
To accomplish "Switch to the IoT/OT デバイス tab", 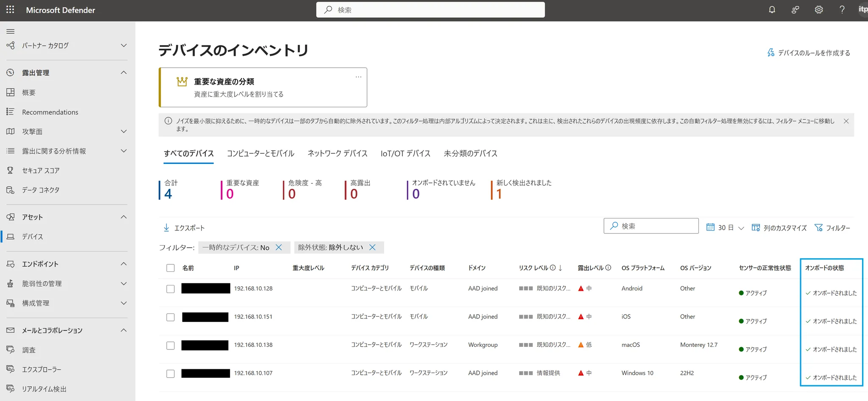I will point(405,153).
